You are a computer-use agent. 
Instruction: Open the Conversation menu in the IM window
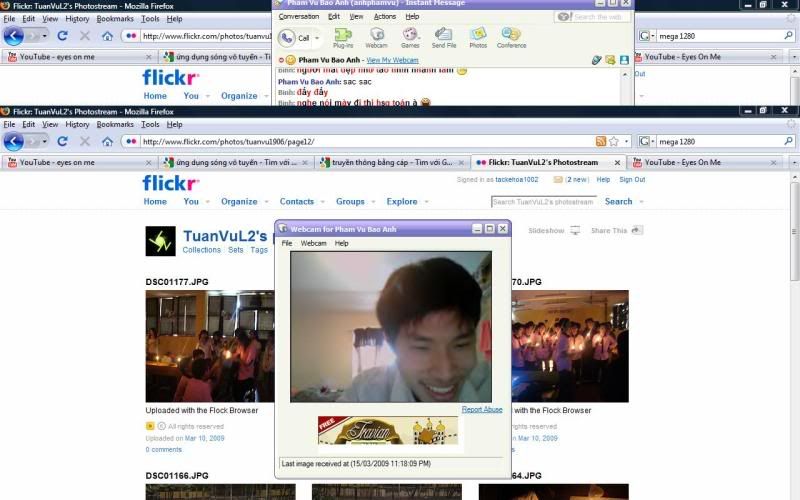(299, 16)
